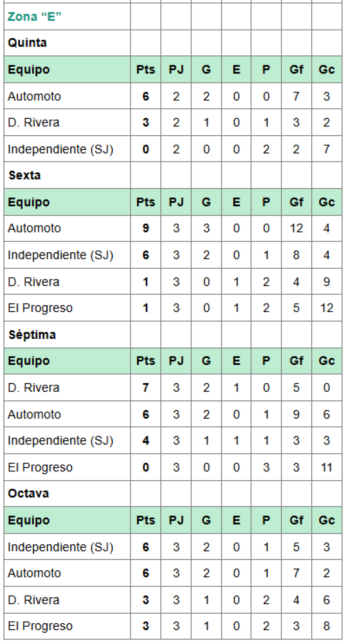The width and height of the screenshot is (346, 644).
Task: Click the Gf header in the Séptima table
Action: (x=296, y=361)
